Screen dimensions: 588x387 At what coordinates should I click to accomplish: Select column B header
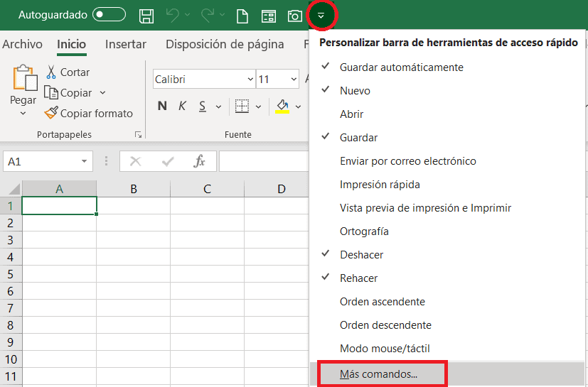[x=134, y=188]
